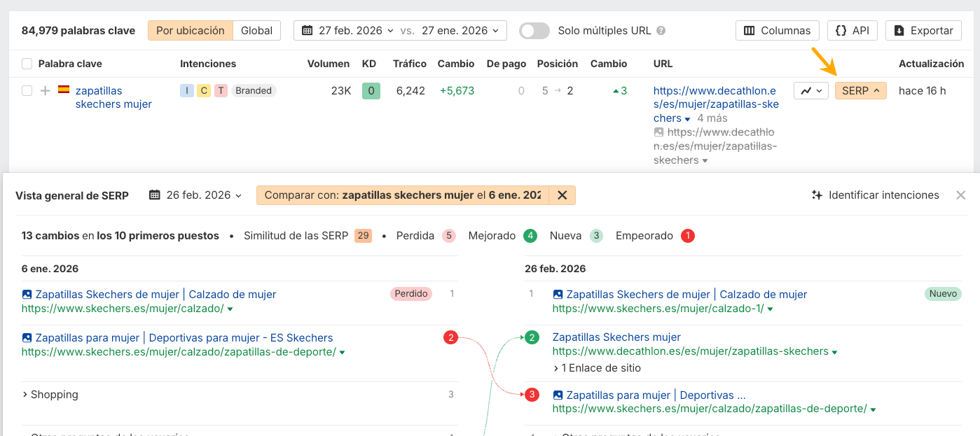Viewport: 980px width, 436px height.
Task: Check the select-all keywords checkbox
Action: [26, 63]
